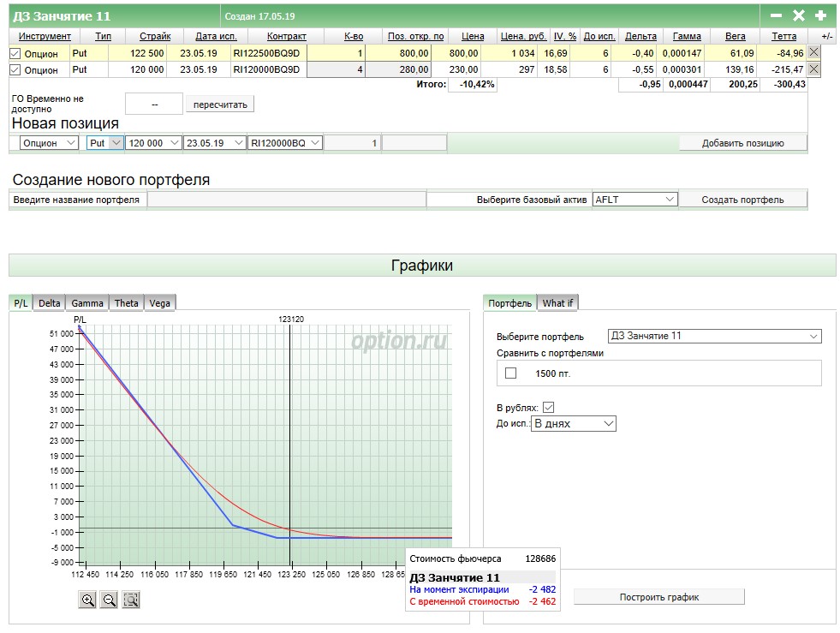Click the zoom in magnifier below chart

coord(87,600)
